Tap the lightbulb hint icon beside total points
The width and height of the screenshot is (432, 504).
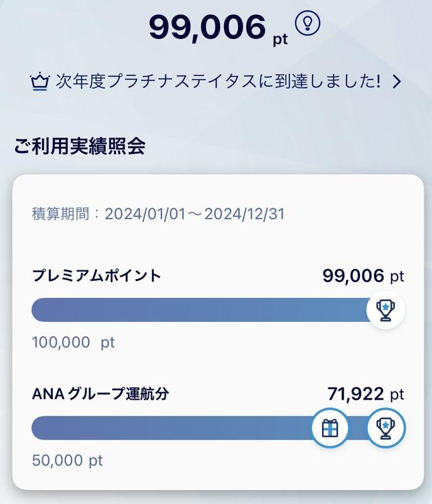point(308,24)
